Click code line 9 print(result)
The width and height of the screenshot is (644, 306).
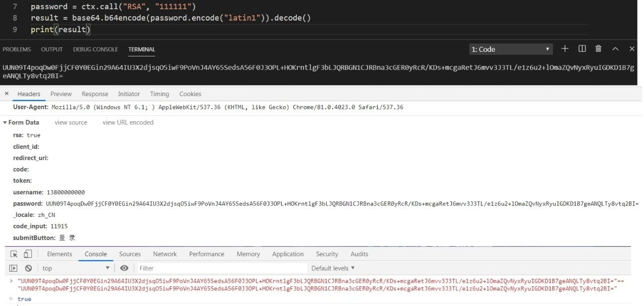pos(60,30)
